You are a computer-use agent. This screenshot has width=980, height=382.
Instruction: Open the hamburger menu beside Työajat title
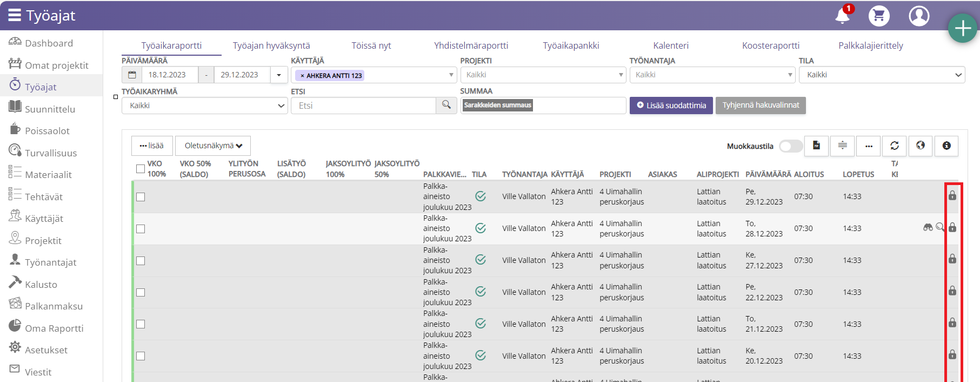pyautogui.click(x=15, y=15)
